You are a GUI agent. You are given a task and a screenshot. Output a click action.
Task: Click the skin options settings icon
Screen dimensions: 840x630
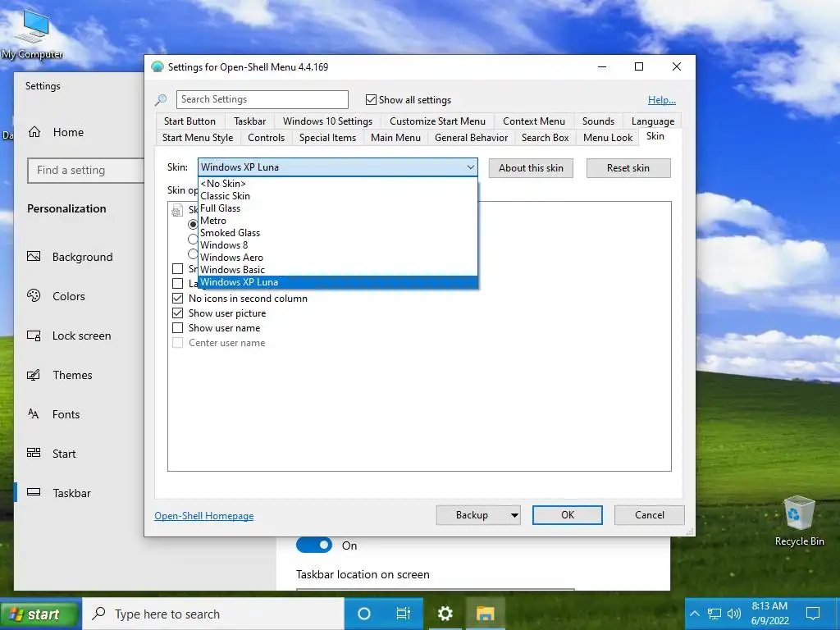point(177,211)
